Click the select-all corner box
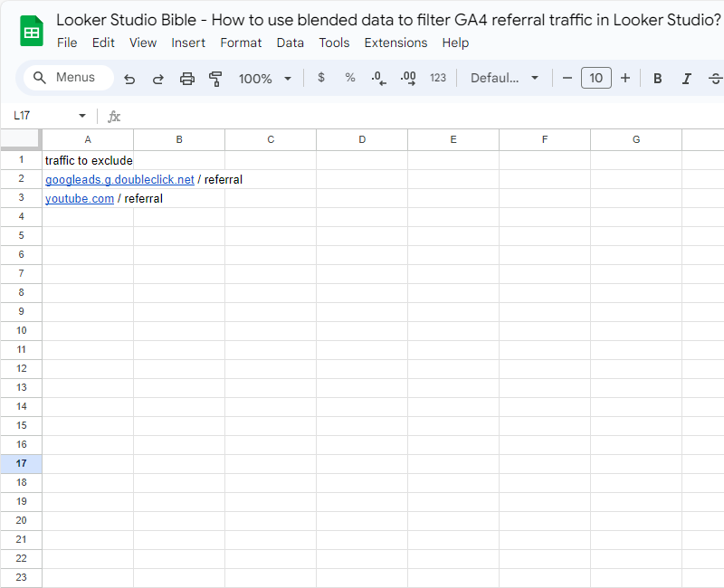724x588 pixels. [21, 139]
